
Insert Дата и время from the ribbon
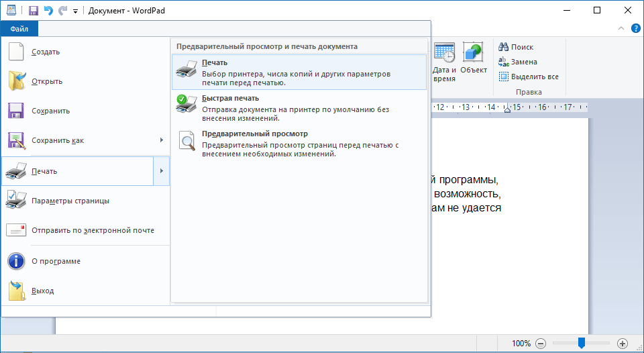click(444, 62)
